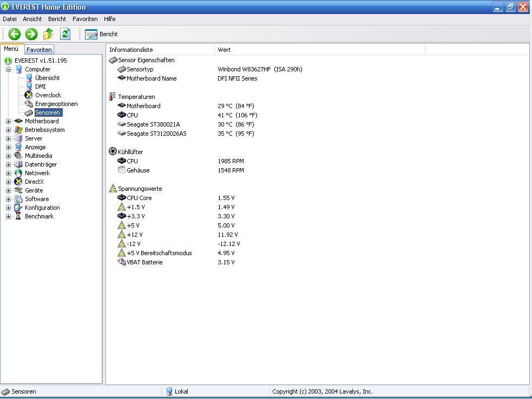Click the Server icon in the tree
532x399 pixels.
click(x=18, y=138)
